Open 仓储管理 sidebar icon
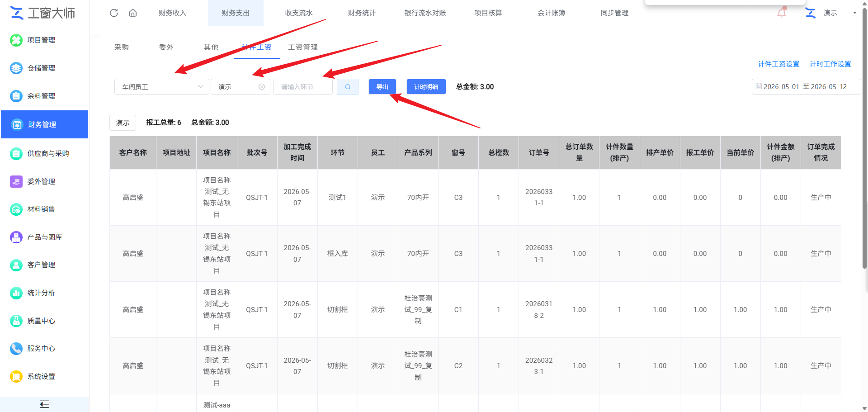 16,68
